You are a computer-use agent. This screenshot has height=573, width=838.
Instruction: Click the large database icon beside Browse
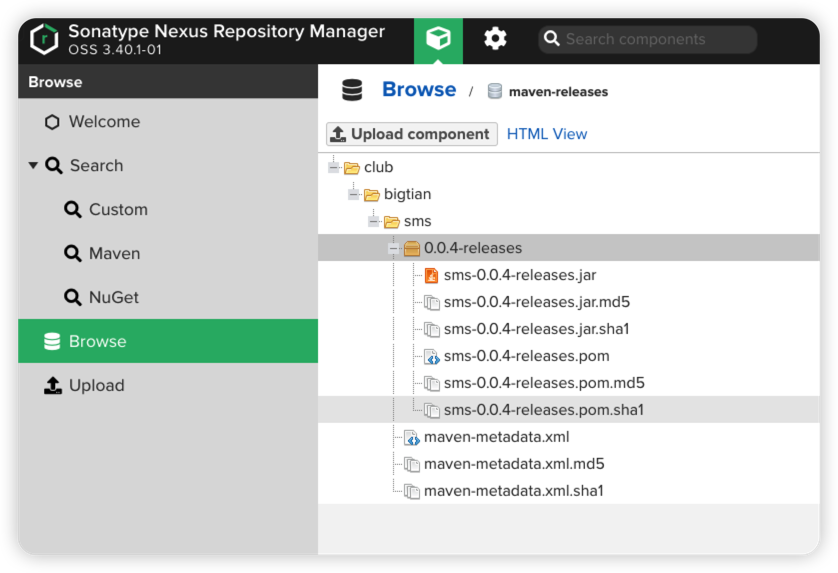(x=352, y=90)
